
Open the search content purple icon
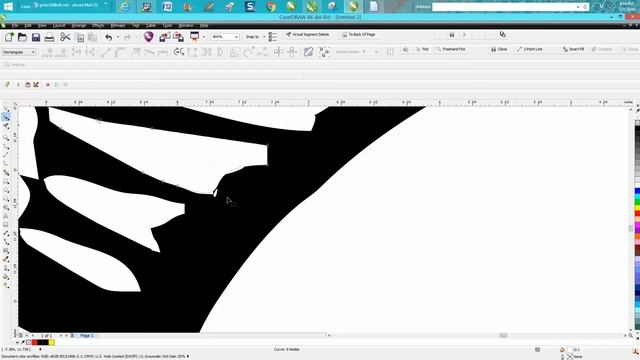149,37
